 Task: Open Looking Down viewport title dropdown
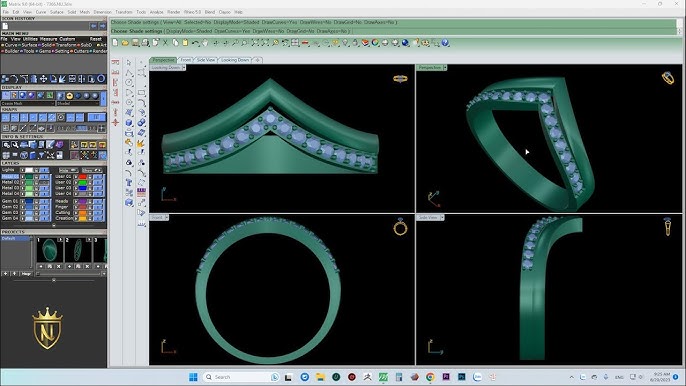(x=184, y=67)
